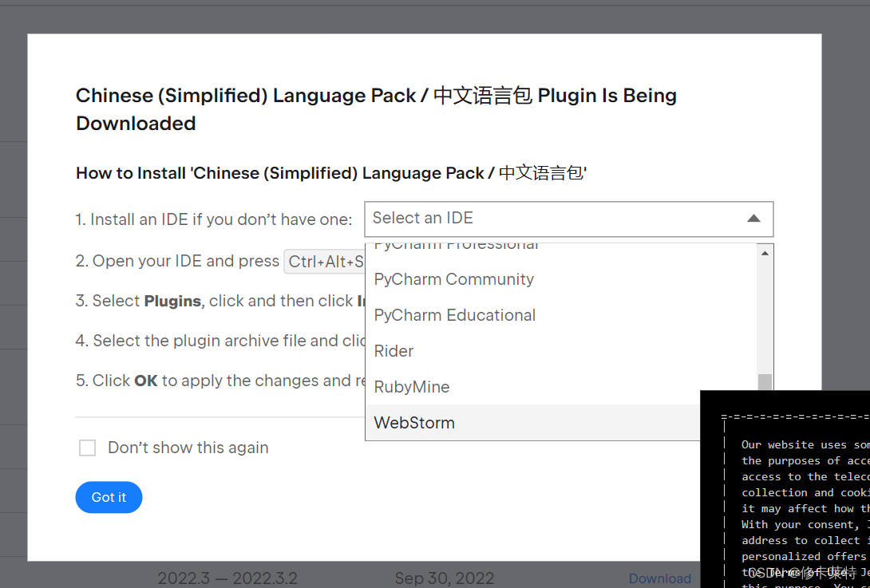Viewport: 870px width, 588px height.
Task: Click the dialog title about Plugin Being Downloaded
Action: [376, 109]
